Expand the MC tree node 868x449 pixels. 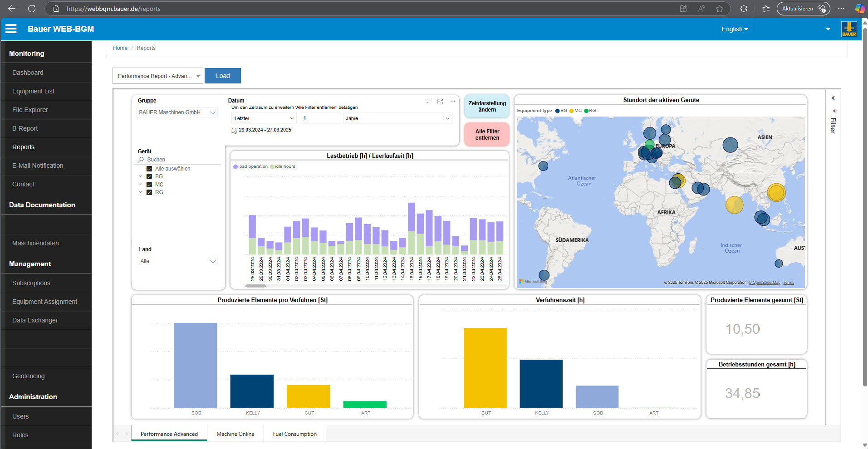(140, 185)
